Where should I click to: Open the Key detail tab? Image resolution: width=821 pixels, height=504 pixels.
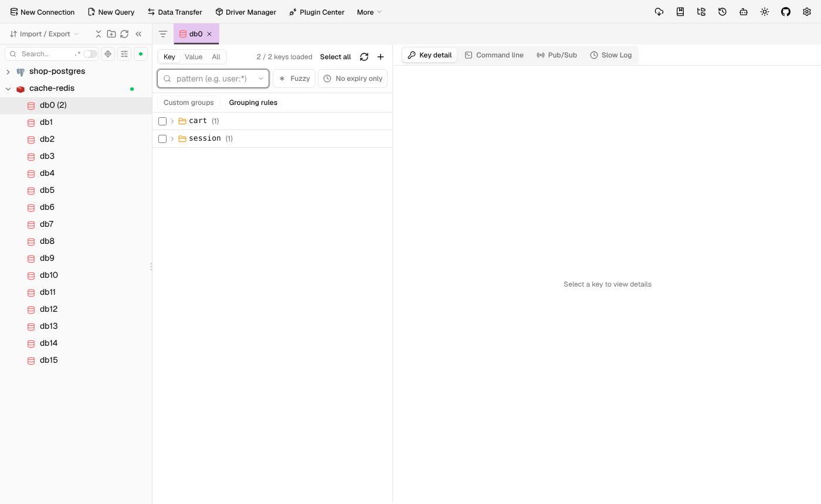(430, 55)
